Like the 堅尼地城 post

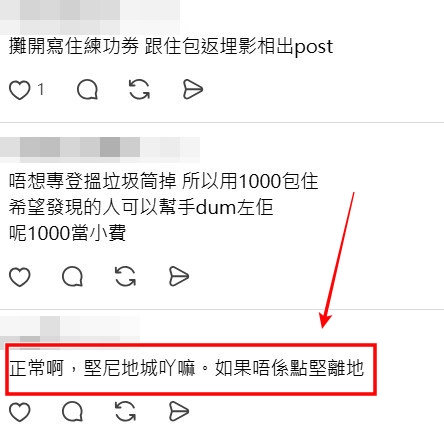click(x=20, y=412)
